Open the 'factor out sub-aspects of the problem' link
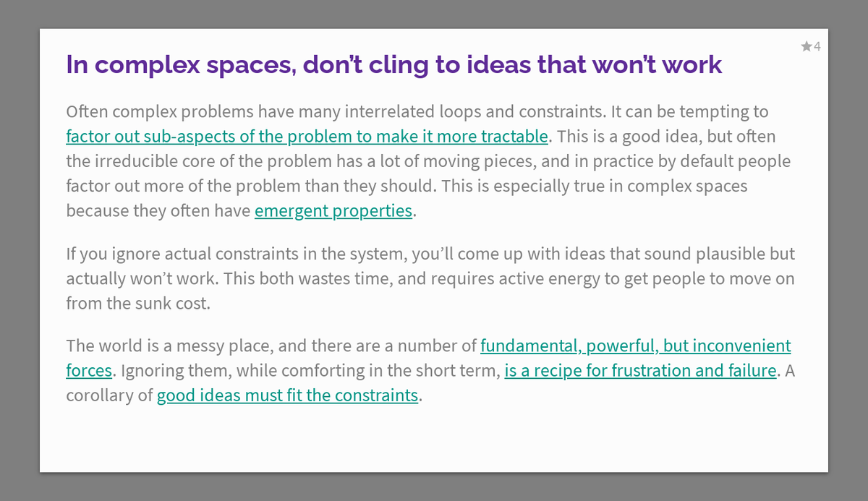 point(307,136)
